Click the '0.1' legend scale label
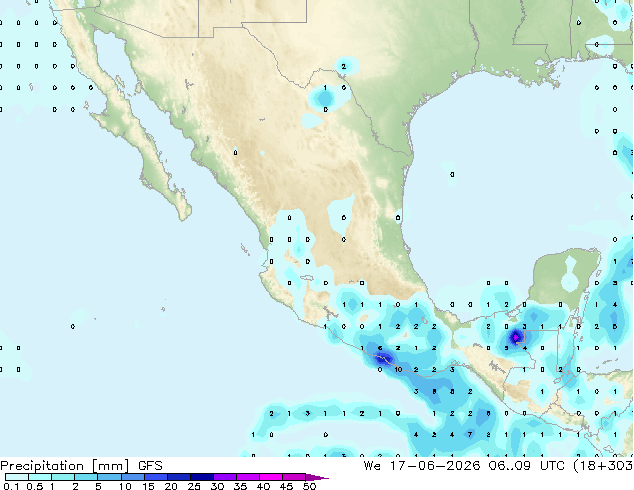 coord(11,486)
